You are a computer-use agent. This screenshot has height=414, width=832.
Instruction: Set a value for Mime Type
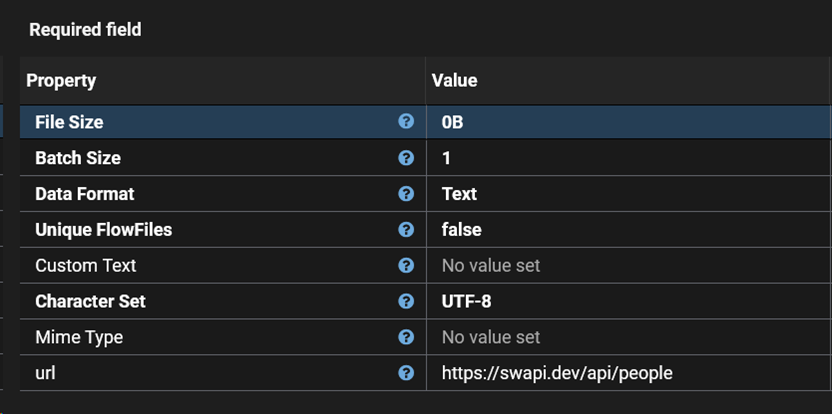(491, 337)
